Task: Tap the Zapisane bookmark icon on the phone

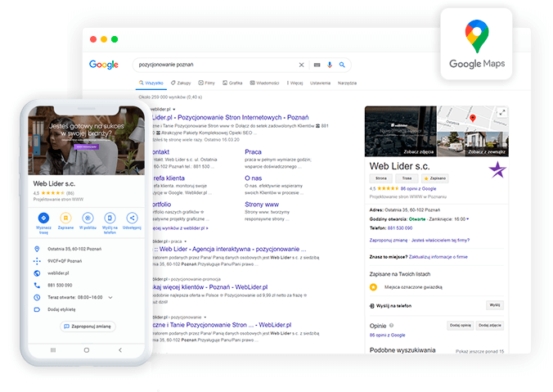Action: (65, 218)
